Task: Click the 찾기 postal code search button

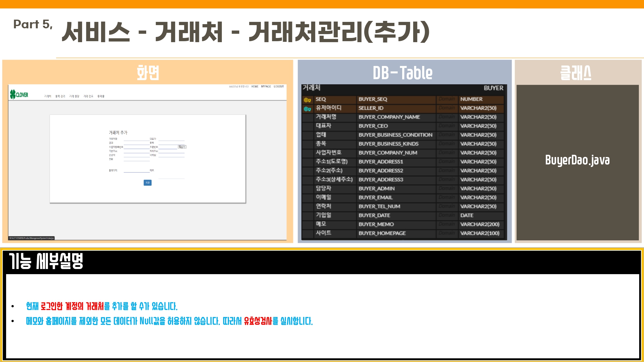Action: pyautogui.click(x=182, y=147)
